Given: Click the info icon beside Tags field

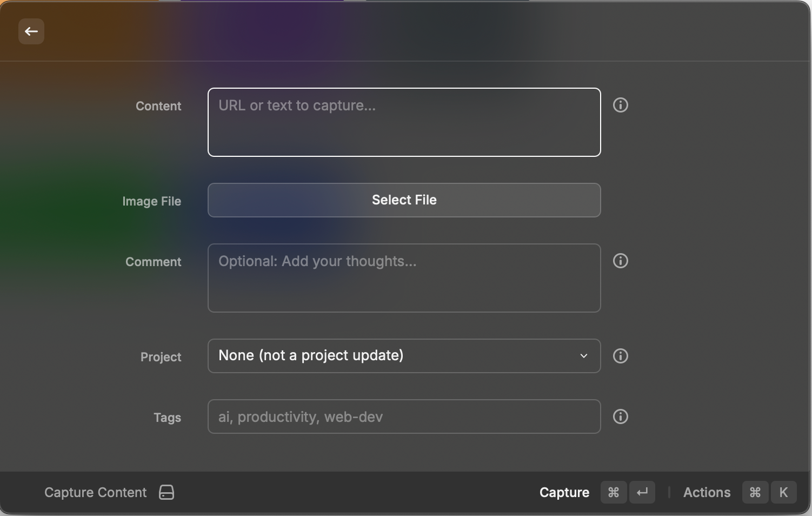Looking at the screenshot, I should point(621,416).
